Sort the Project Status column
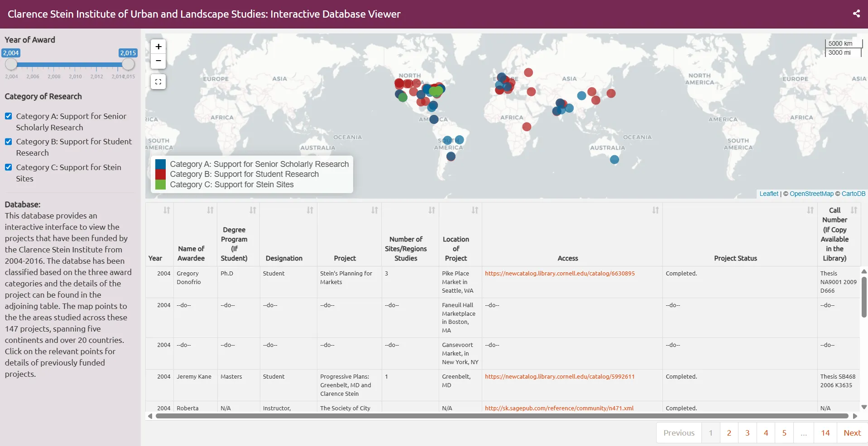The image size is (868, 446). coord(810,210)
